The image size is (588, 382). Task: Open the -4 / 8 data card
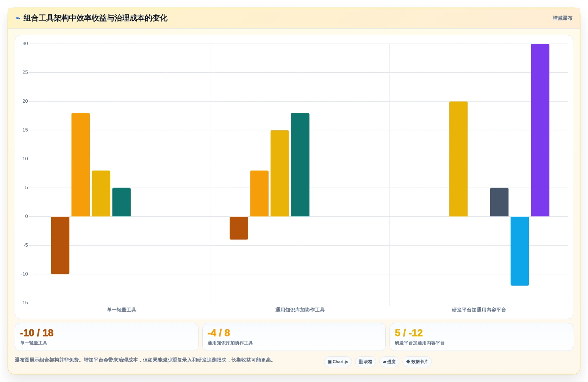click(294, 337)
